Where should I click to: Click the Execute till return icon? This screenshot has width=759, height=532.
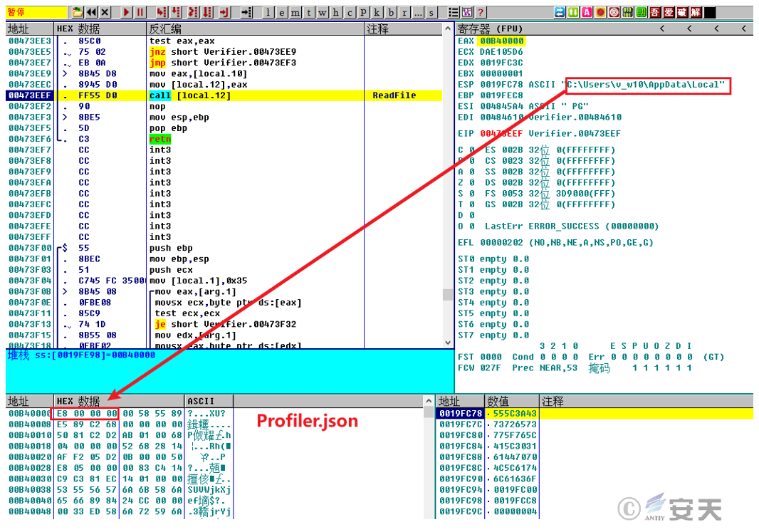tap(224, 12)
